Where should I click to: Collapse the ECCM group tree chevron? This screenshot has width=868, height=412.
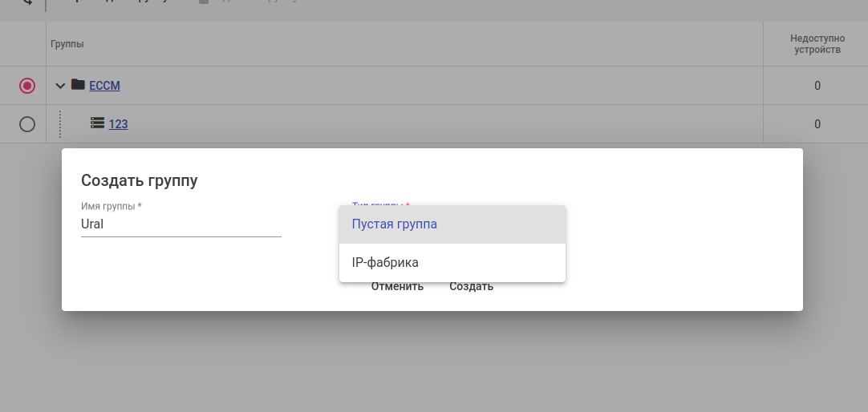(x=60, y=86)
